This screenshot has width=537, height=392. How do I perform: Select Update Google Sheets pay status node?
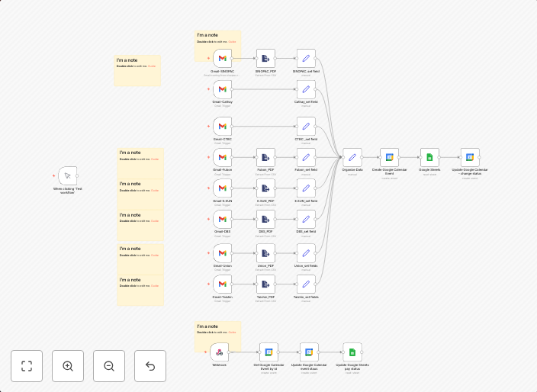tap(352, 352)
